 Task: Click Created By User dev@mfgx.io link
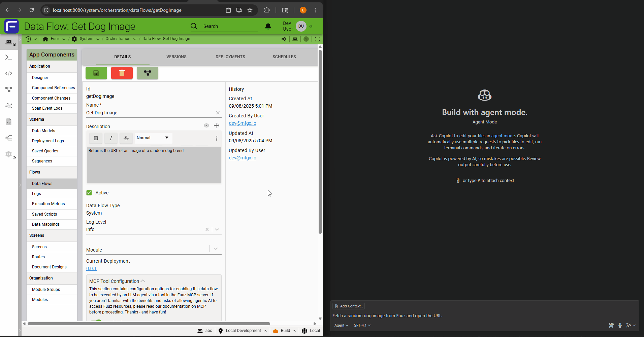point(243,123)
